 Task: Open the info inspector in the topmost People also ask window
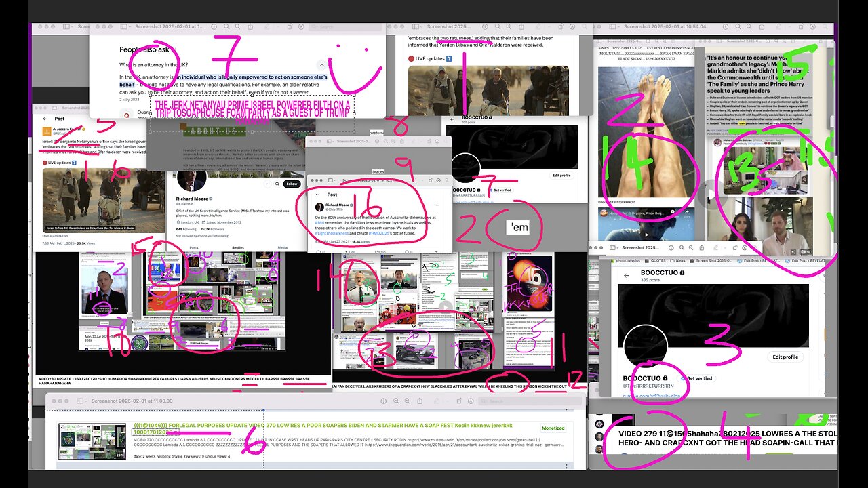tap(214, 26)
